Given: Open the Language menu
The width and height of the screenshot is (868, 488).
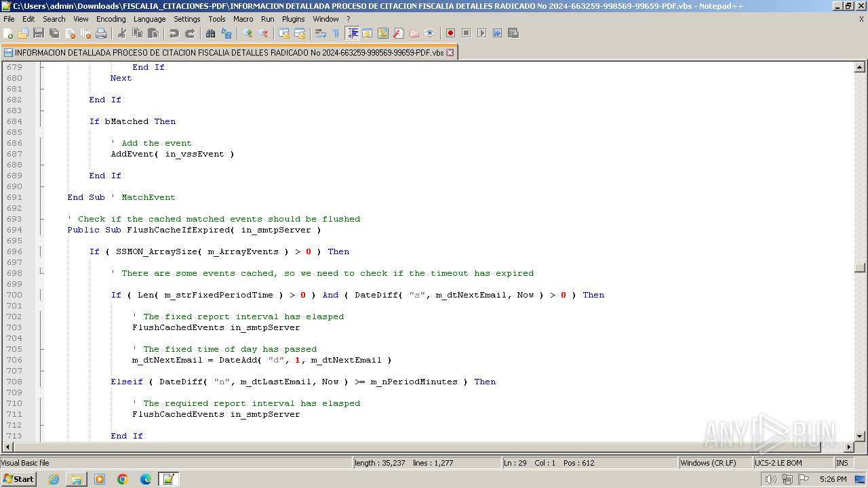Looking at the screenshot, I should (x=149, y=19).
